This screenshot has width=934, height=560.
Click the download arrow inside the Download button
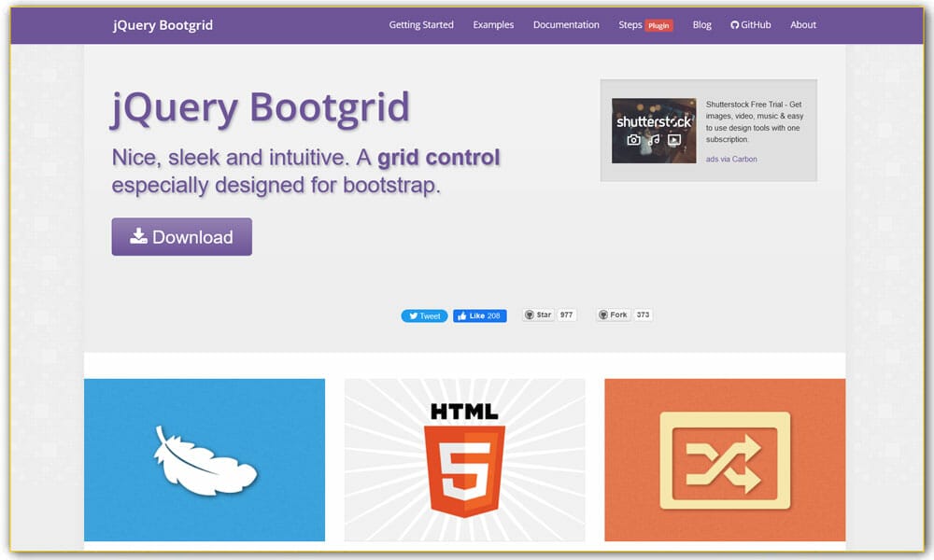138,236
